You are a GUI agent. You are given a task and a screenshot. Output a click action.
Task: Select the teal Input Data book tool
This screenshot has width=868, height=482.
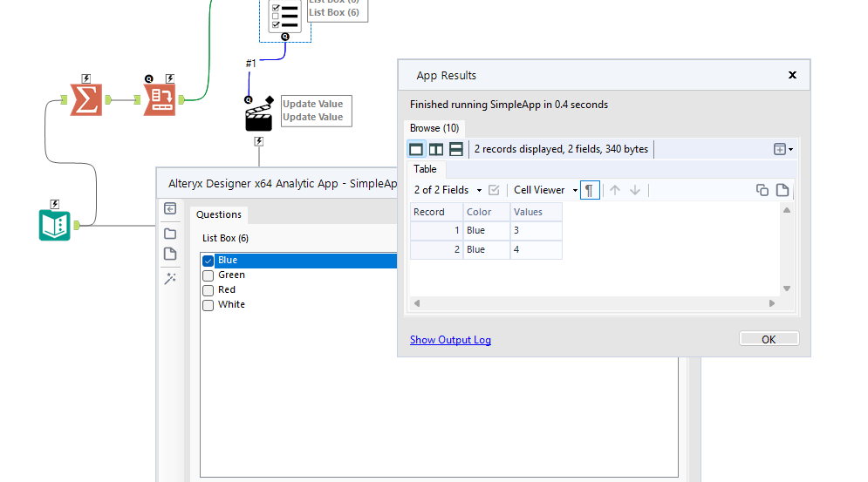tap(55, 225)
